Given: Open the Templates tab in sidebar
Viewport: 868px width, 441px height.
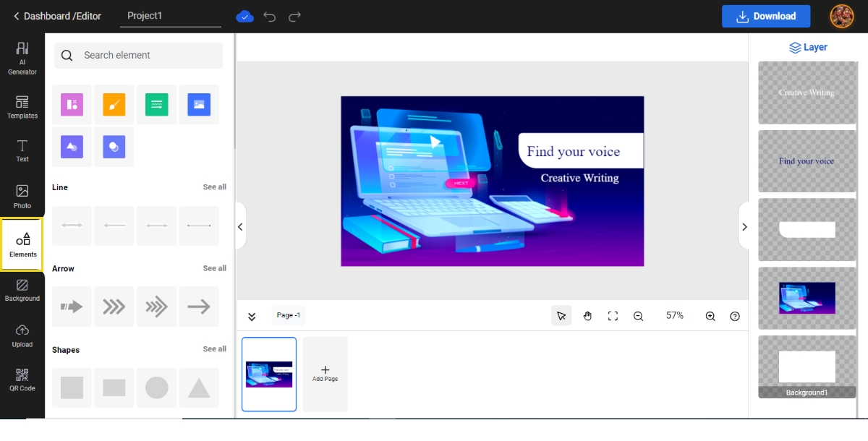Looking at the screenshot, I should [x=22, y=107].
